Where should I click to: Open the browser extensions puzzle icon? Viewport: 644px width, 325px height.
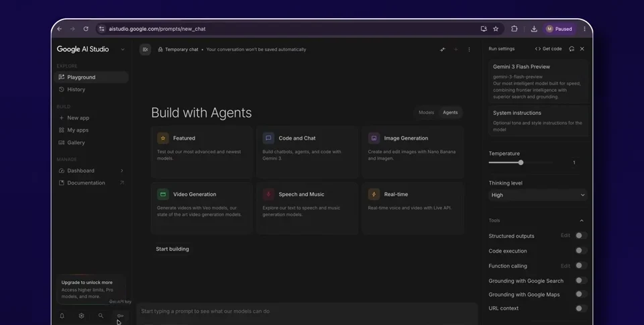tap(515, 29)
